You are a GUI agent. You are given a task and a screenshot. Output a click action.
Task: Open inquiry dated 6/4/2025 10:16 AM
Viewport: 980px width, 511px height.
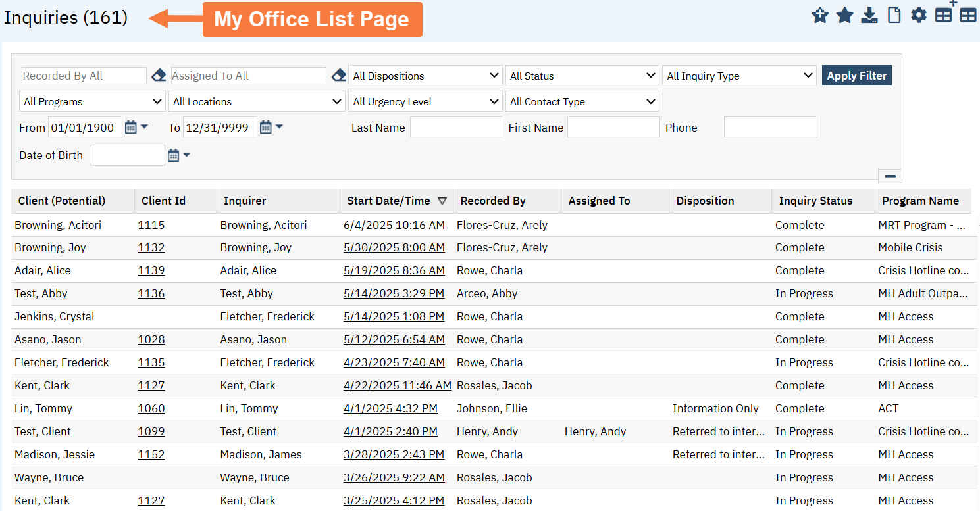(x=394, y=224)
